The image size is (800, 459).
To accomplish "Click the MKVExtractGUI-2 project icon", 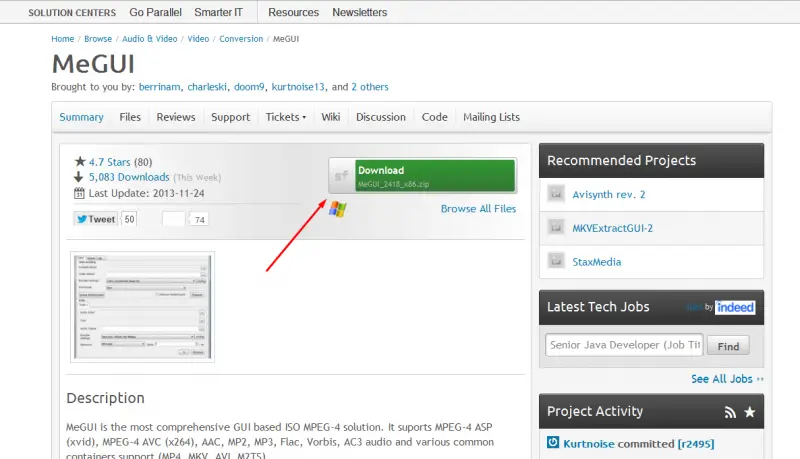I will point(556,227).
